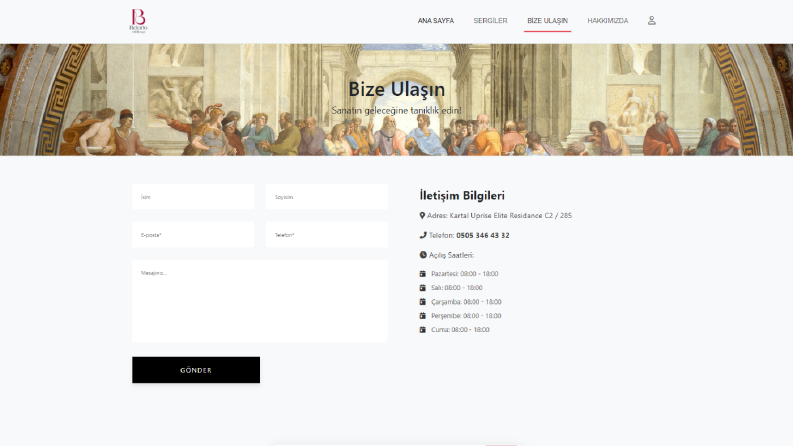Click the calendar icon next to Perşembe
Image resolution: width=793 pixels, height=446 pixels.
tap(423, 316)
